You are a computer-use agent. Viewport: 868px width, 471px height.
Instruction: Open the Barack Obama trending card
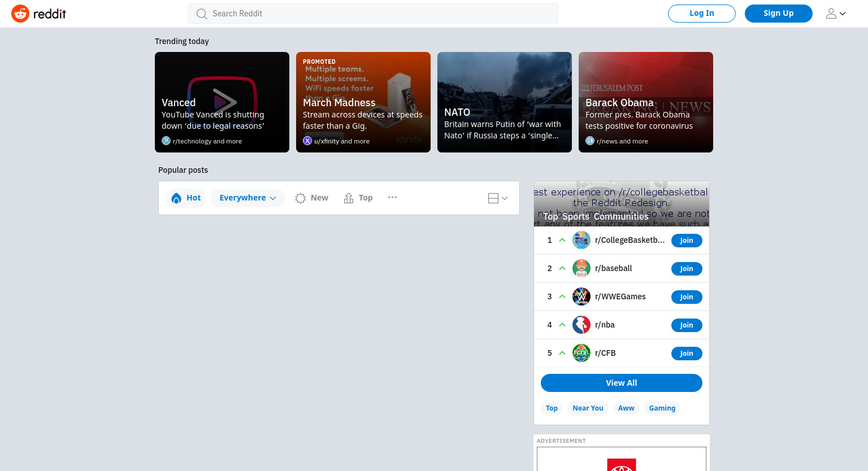[x=646, y=102]
